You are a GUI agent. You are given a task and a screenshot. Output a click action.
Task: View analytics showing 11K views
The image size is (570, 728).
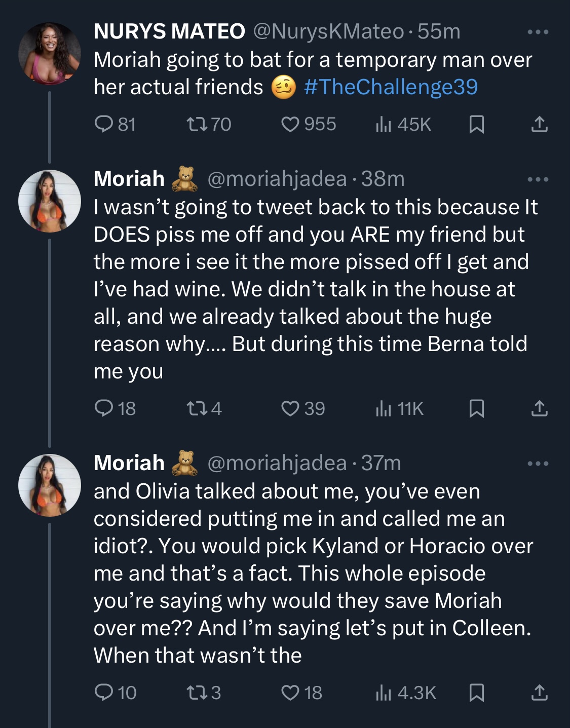click(399, 408)
